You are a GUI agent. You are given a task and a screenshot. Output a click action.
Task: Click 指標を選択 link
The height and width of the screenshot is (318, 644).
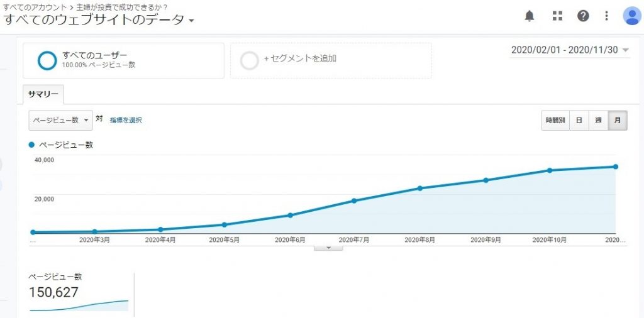point(126,120)
